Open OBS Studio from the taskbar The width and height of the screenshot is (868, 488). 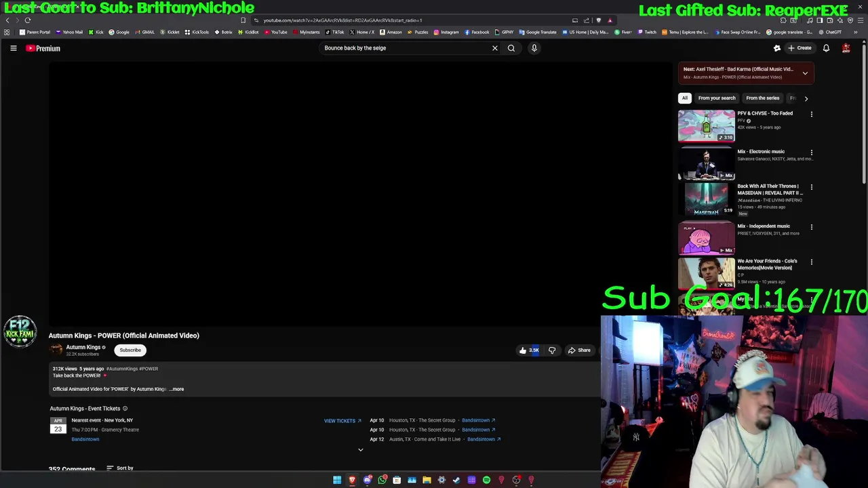point(516,480)
